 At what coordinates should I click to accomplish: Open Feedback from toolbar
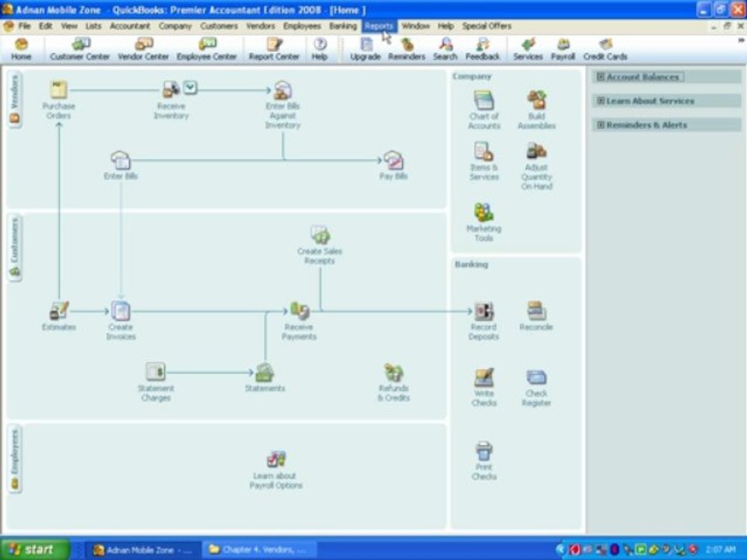click(482, 50)
